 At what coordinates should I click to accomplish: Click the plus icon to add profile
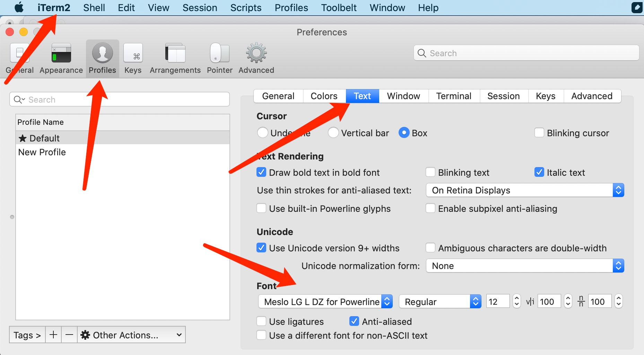(53, 335)
